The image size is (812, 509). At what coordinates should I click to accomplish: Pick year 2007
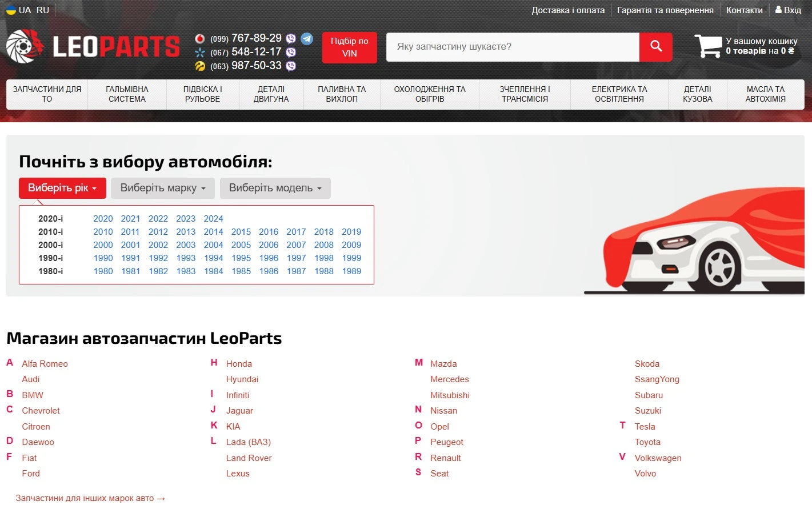tap(296, 245)
